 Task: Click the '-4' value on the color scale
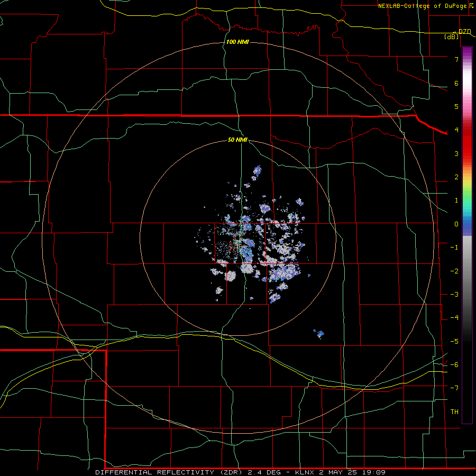pyautogui.click(x=454, y=318)
